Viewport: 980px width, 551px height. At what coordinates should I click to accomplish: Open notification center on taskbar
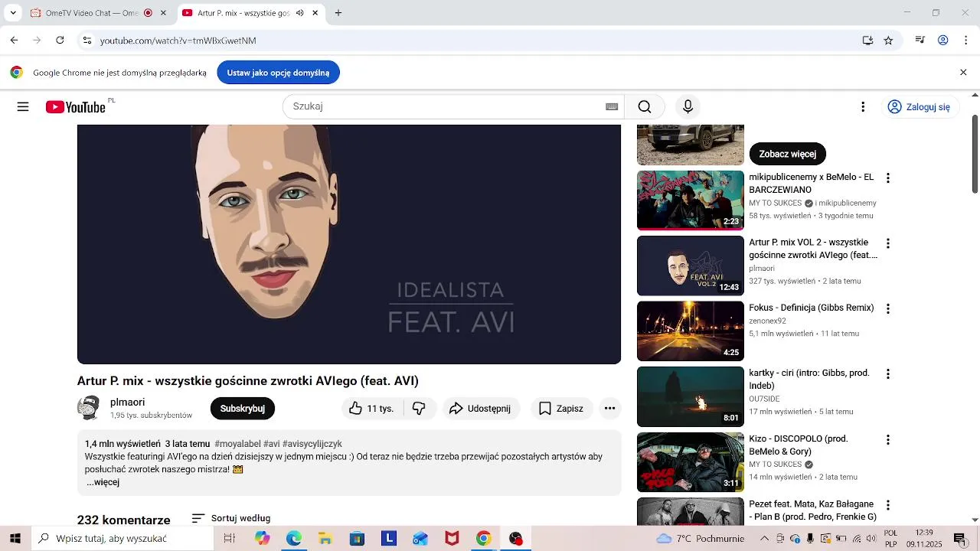tap(959, 539)
